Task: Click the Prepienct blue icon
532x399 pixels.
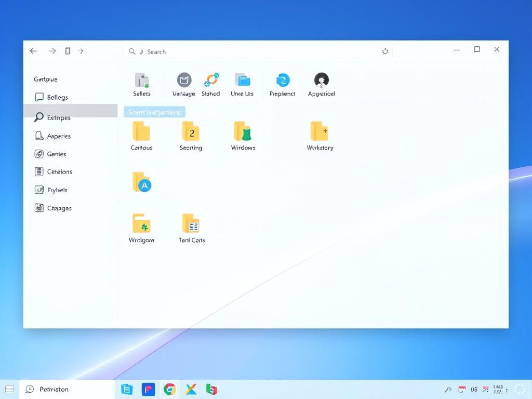Action: (283, 80)
